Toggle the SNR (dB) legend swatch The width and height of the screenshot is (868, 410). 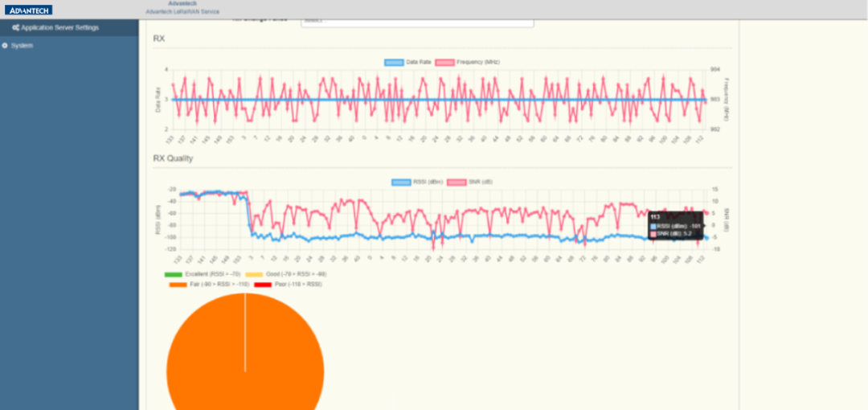click(457, 182)
